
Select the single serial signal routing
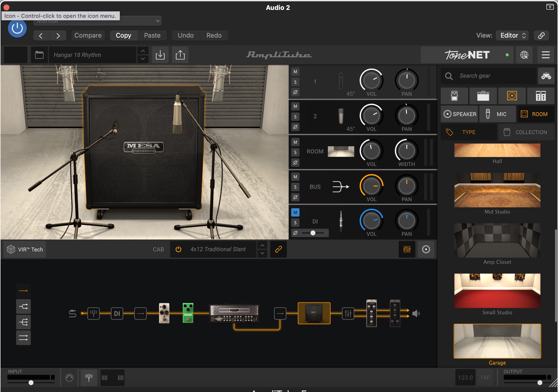coord(24,291)
